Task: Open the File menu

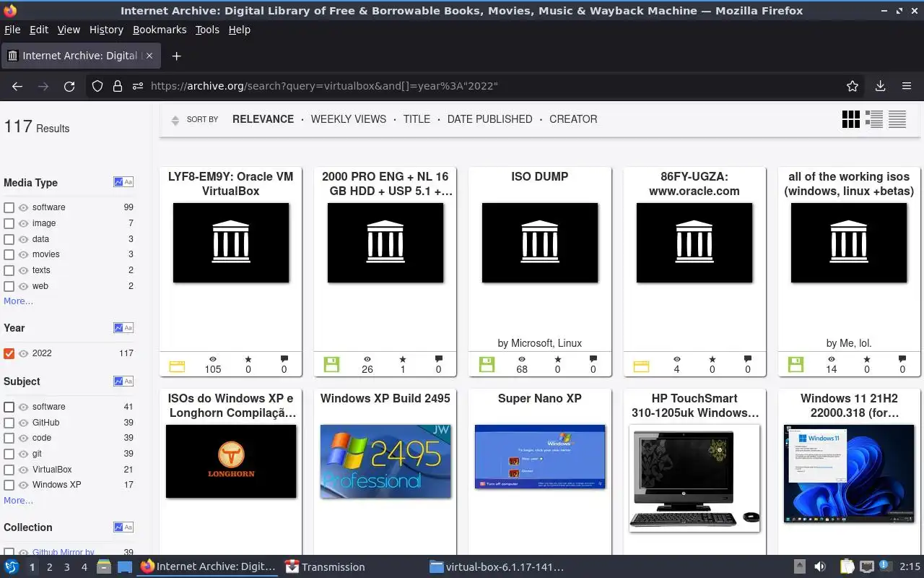Action: [12, 30]
